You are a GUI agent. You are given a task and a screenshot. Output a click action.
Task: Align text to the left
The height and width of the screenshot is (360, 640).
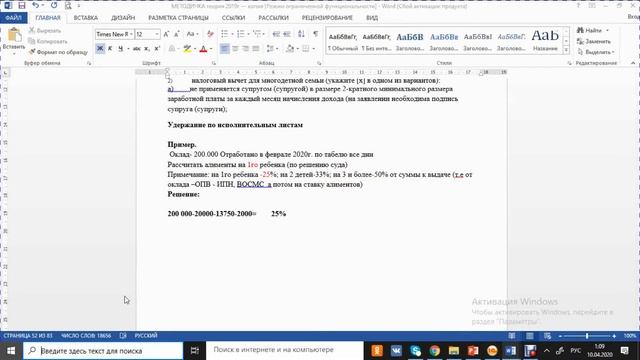coord(224,49)
